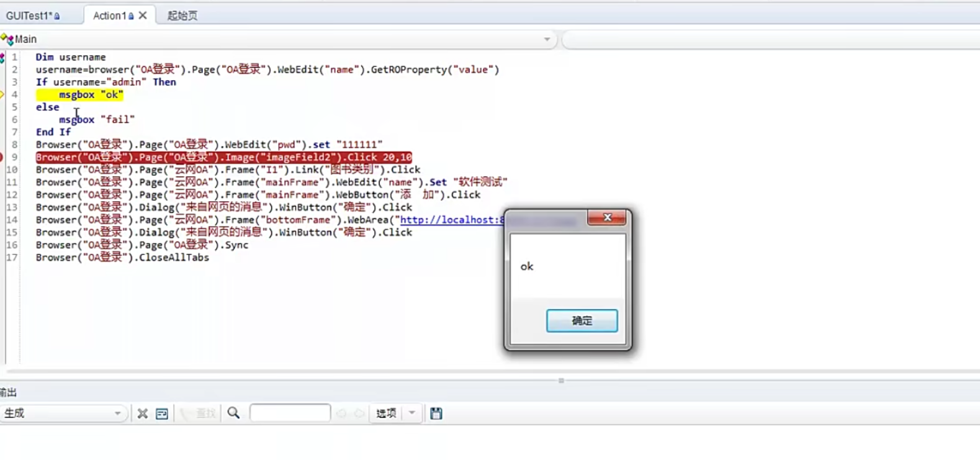Click the 选项 button in output toolbar

click(386, 413)
